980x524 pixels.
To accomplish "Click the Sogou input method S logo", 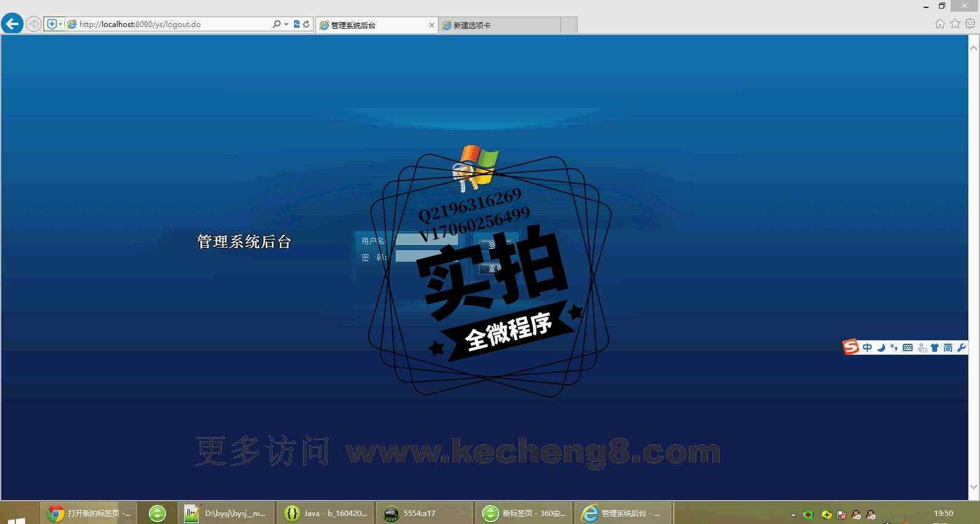I will click(851, 347).
